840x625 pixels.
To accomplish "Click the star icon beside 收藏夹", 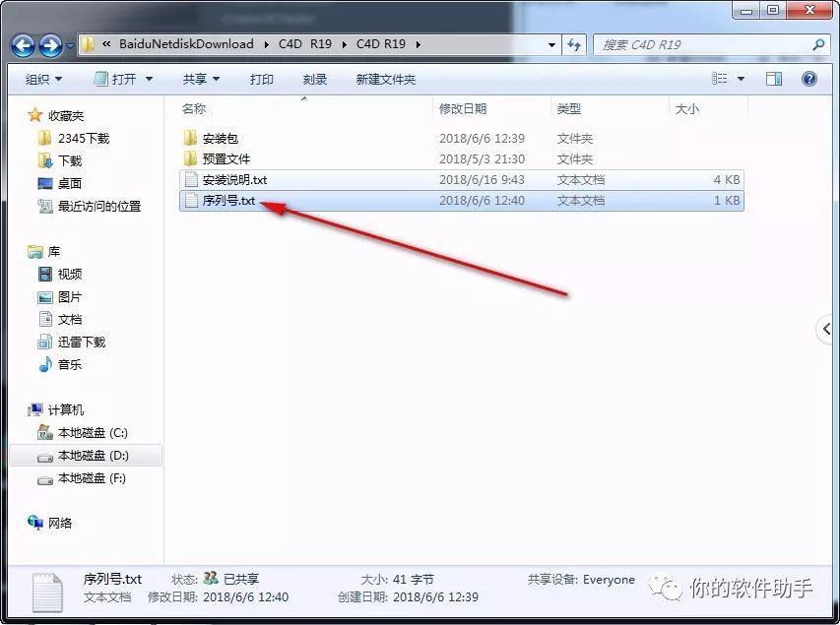I will click(x=34, y=114).
